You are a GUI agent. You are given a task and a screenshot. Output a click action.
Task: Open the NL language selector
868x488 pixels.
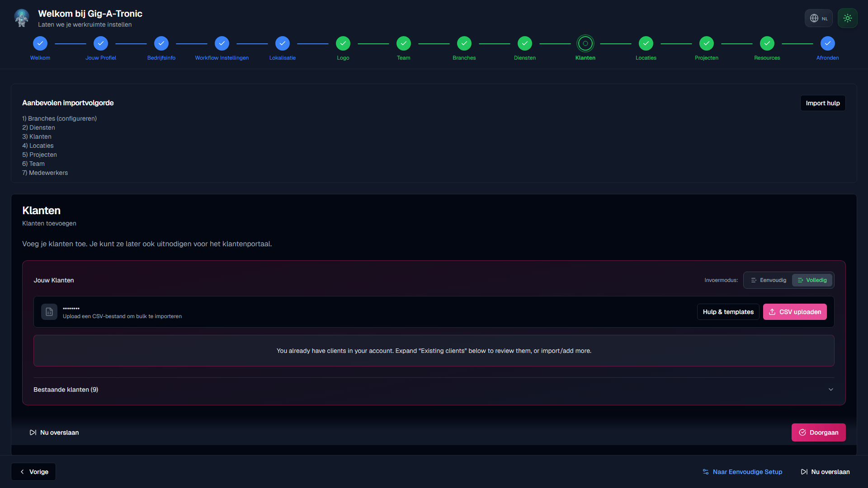[x=819, y=18]
